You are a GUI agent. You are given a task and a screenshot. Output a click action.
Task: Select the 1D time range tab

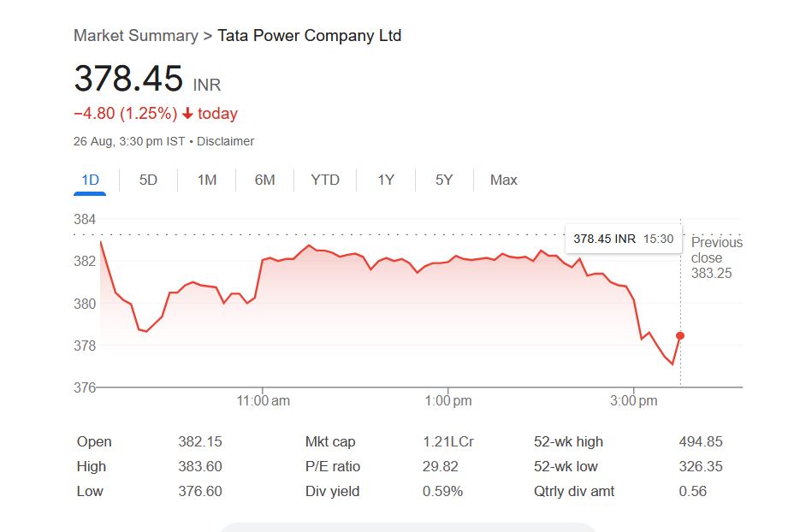click(x=90, y=180)
